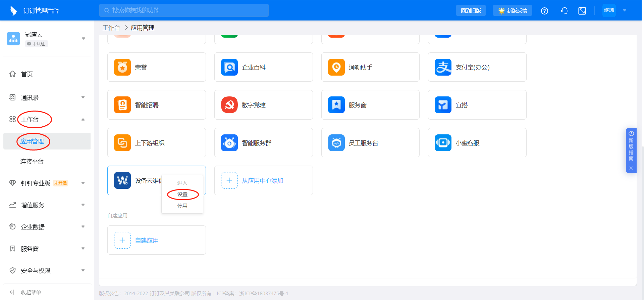Expand the 安全与权限 menu arrow

tap(83, 270)
